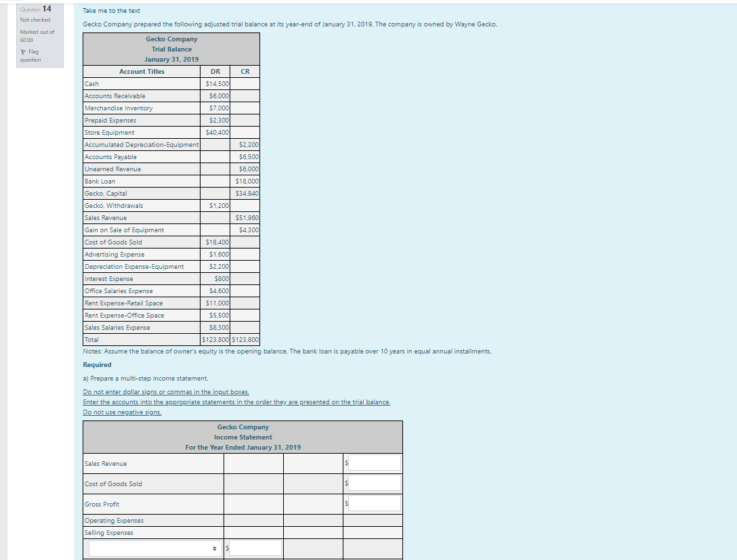This screenshot has height=560, width=737.
Task: Click the Trial Balance header of Gecko Company
Action: pos(171,49)
